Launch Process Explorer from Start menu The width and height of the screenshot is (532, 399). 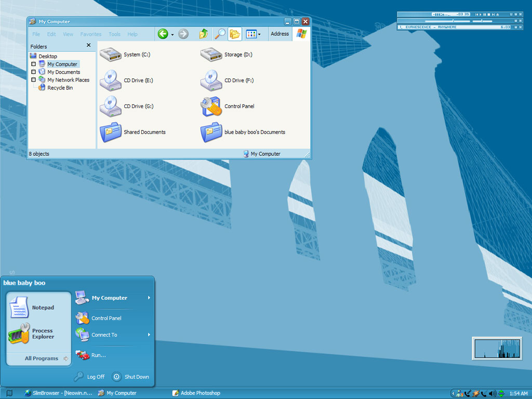click(x=19, y=334)
